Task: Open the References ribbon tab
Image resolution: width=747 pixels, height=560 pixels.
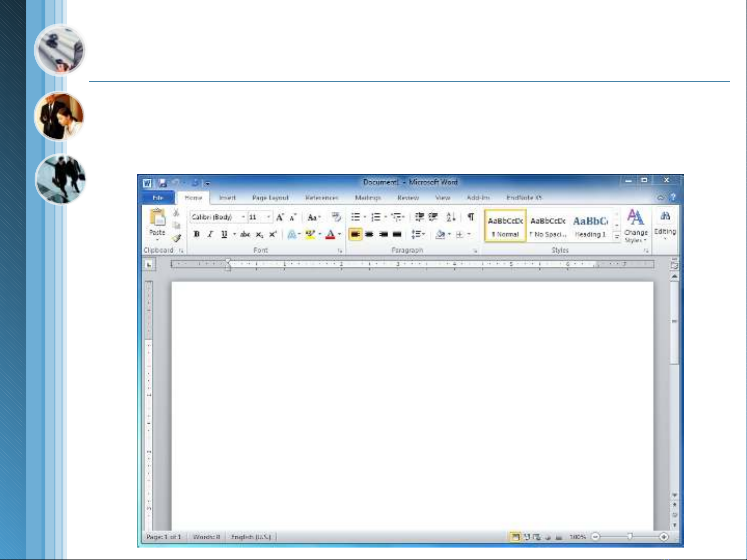Action: coord(321,198)
